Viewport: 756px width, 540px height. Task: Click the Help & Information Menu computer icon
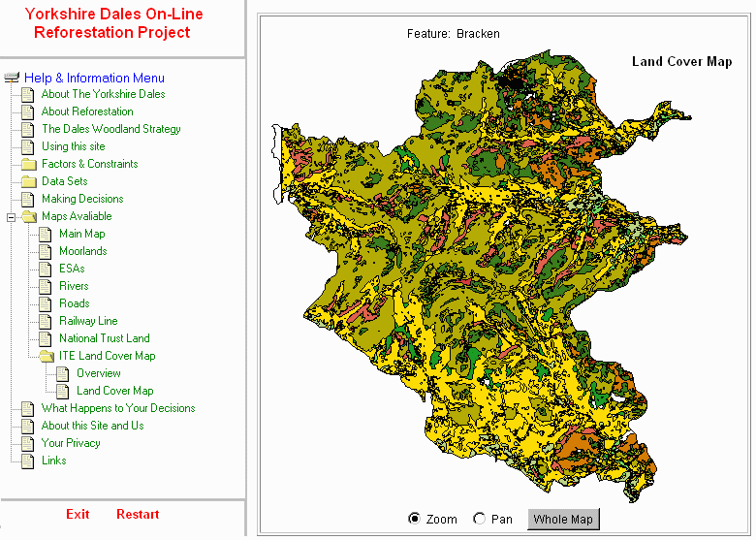click(x=13, y=78)
